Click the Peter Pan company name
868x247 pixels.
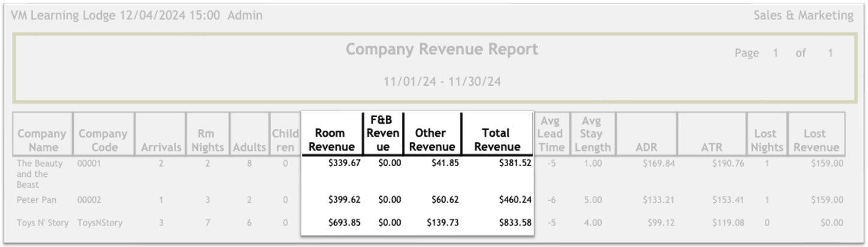tap(36, 200)
